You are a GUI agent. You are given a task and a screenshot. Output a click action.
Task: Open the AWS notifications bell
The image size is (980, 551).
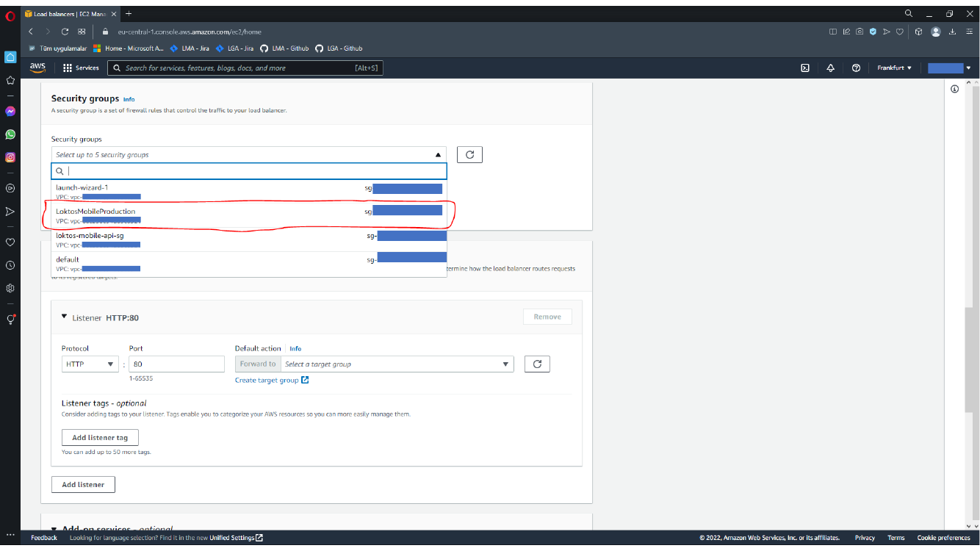point(830,68)
